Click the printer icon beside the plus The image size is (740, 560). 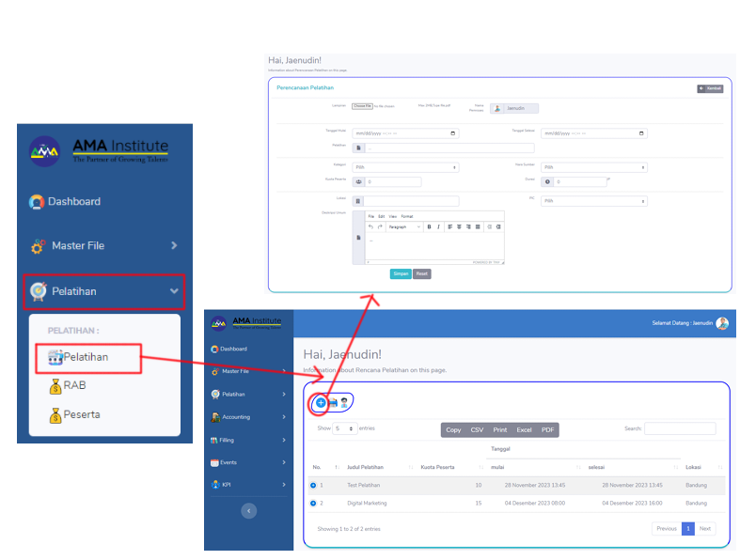pyautogui.click(x=333, y=402)
